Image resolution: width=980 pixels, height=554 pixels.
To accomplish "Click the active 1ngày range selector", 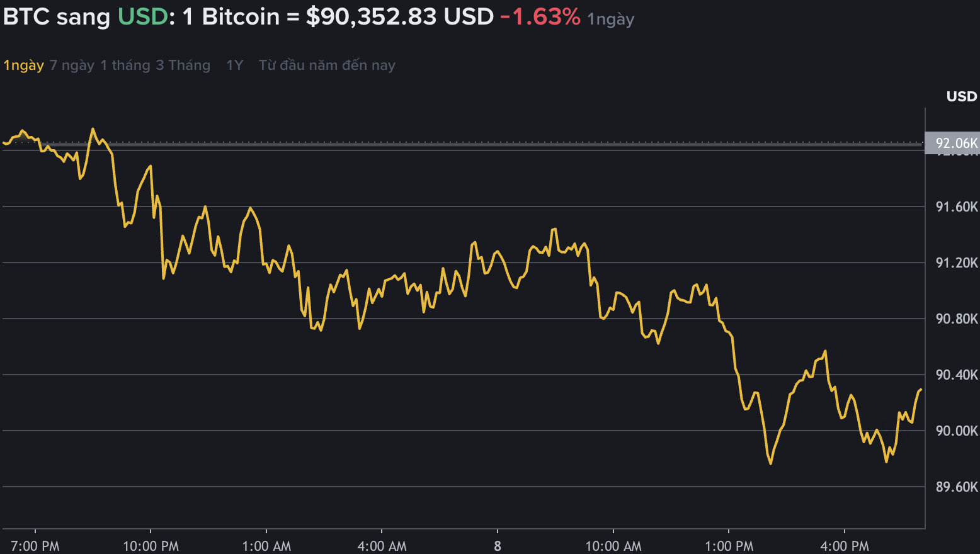I will pos(23,65).
